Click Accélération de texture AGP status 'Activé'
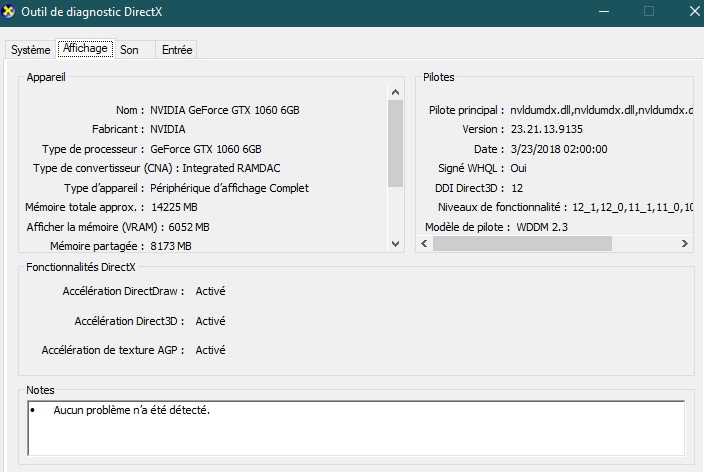This screenshot has height=472, width=704. [x=210, y=350]
